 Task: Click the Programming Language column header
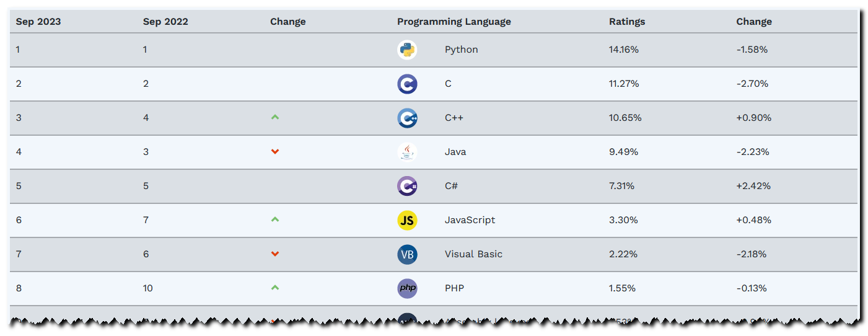(x=454, y=22)
